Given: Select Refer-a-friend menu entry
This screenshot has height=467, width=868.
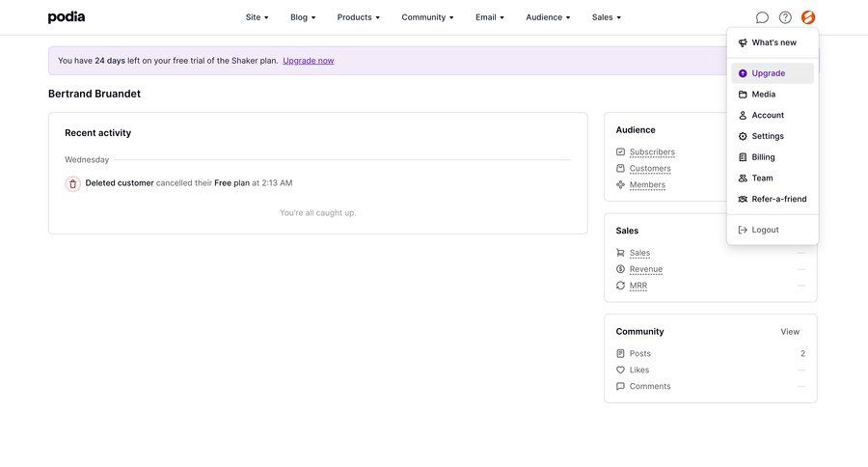Looking at the screenshot, I should pyautogui.click(x=773, y=199).
